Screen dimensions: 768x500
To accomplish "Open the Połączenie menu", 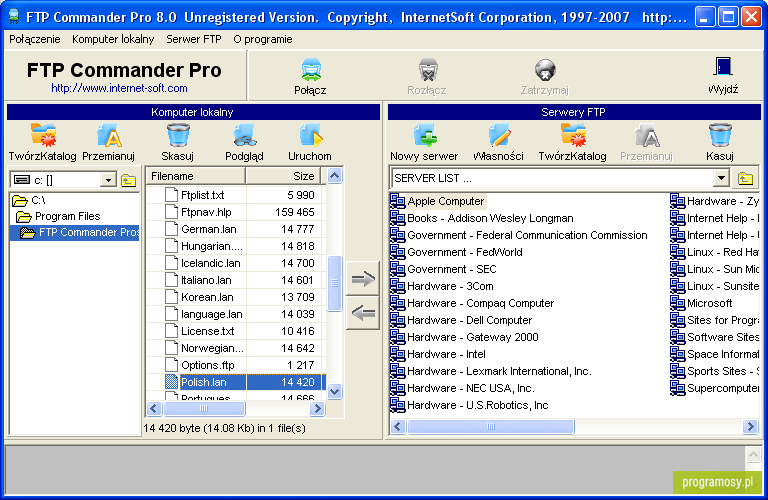I will click(x=35, y=39).
